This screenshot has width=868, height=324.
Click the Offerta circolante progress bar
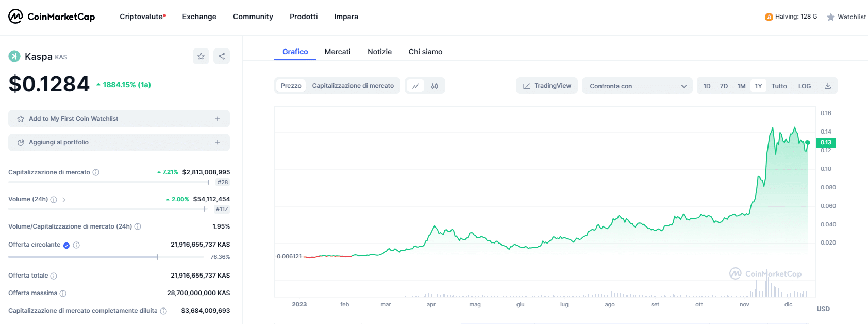[83, 257]
